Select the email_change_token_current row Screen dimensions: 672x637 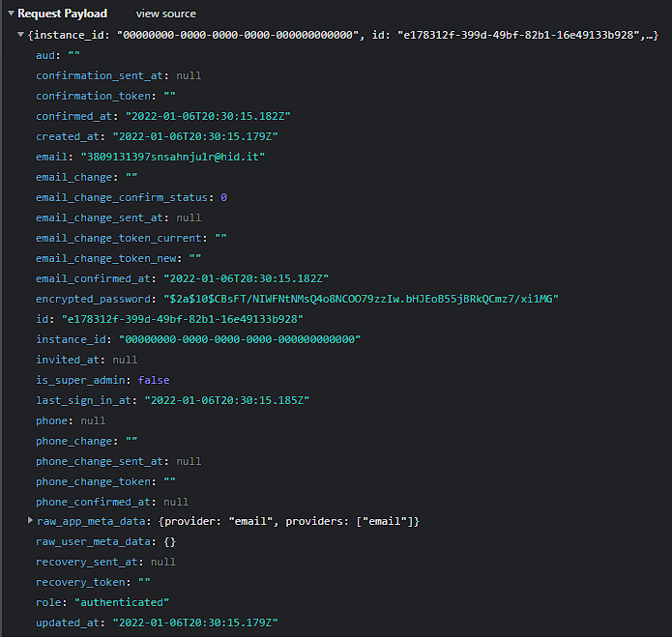click(131, 238)
